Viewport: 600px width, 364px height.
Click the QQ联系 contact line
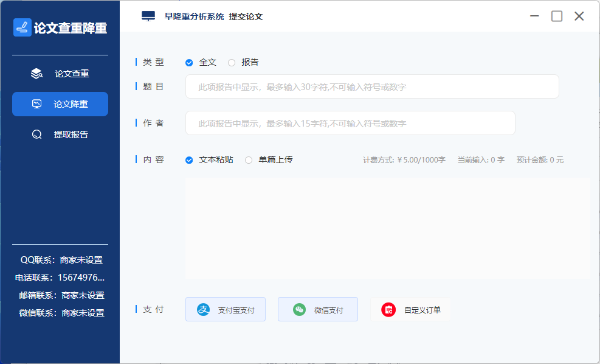click(x=61, y=260)
